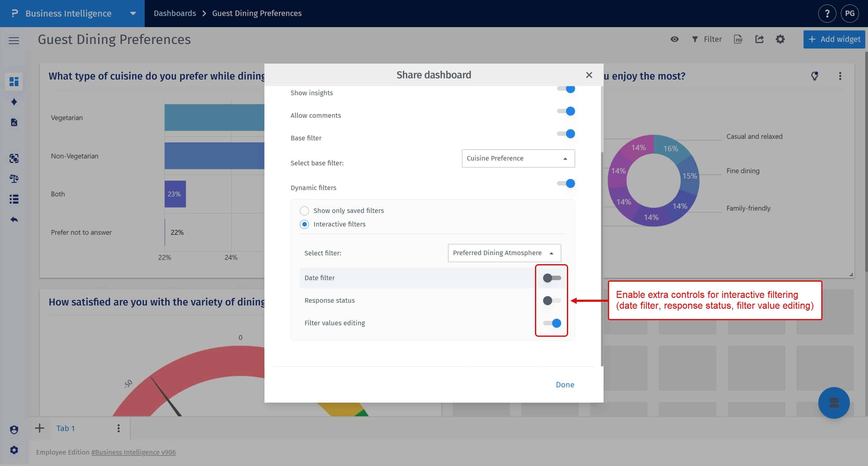
Task: Click the share dashboard icon in toolbar
Action: [x=759, y=39]
